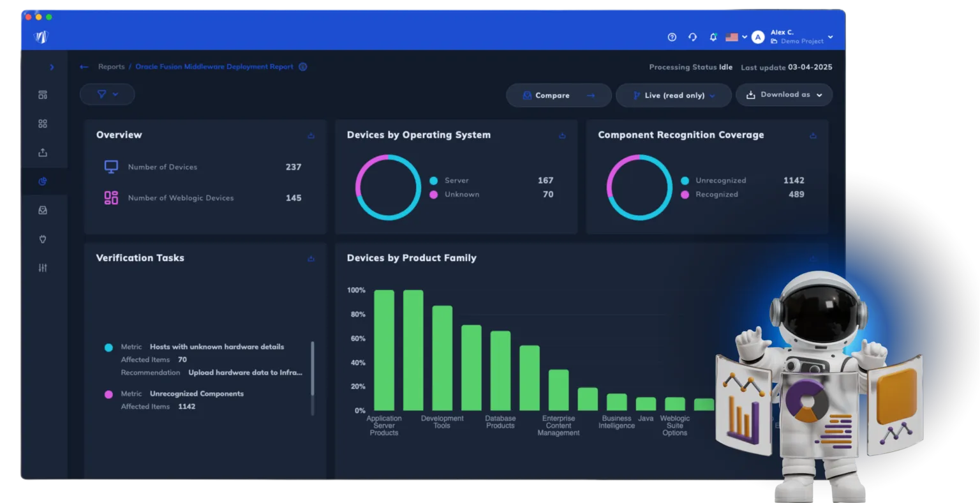The width and height of the screenshot is (980, 503).
Task: Open the notifications bell
Action: click(x=713, y=37)
